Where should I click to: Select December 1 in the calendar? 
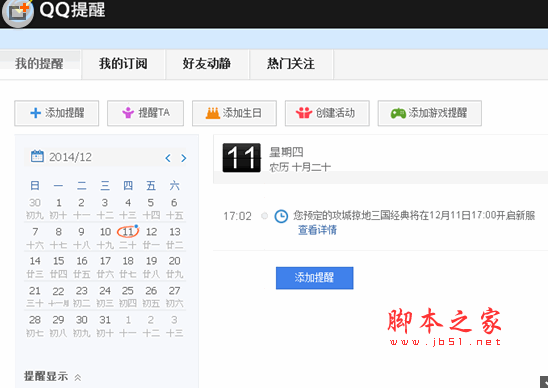pyautogui.click(x=58, y=203)
